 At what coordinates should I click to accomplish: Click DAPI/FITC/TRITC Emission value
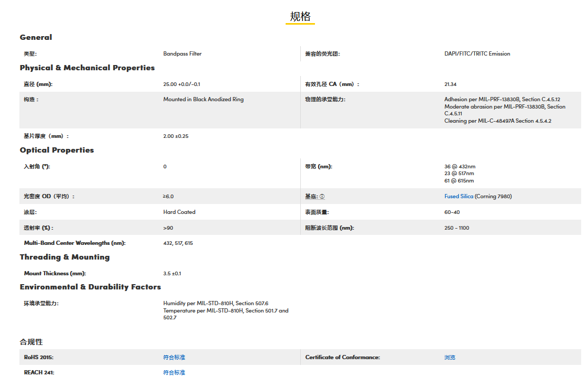(x=477, y=53)
